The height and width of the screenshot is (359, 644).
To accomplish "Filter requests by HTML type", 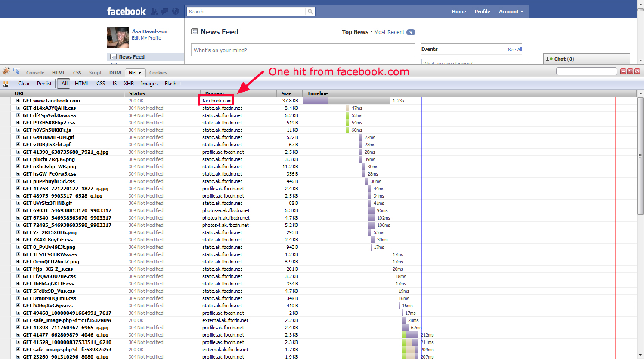I will tap(82, 84).
